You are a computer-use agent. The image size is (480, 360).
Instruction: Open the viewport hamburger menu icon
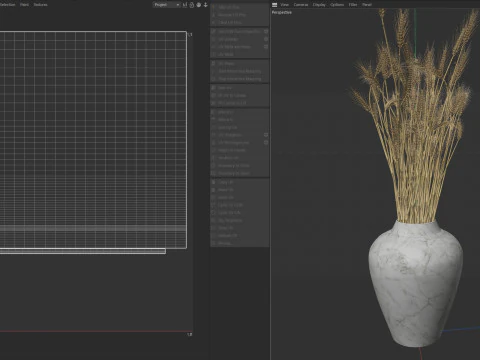[274, 5]
